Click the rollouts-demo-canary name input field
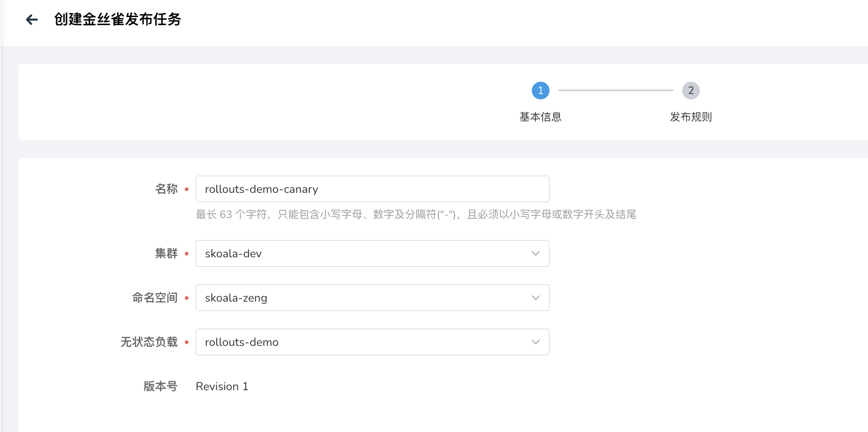The height and width of the screenshot is (432, 868). (x=372, y=189)
